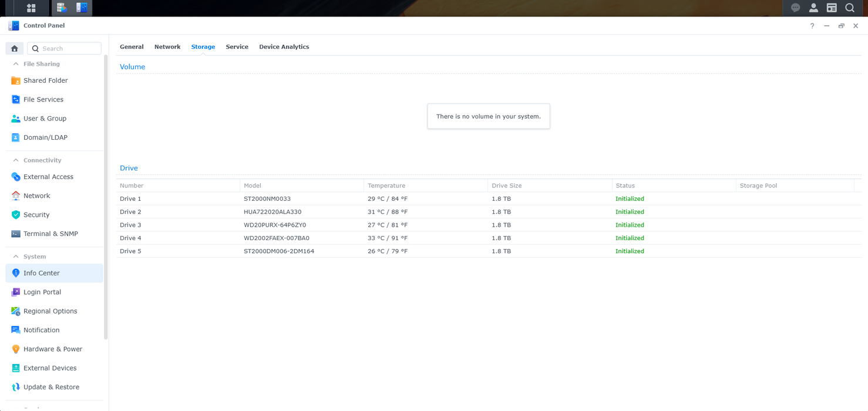Open the user account options icon
The image size is (868, 411).
click(x=813, y=8)
